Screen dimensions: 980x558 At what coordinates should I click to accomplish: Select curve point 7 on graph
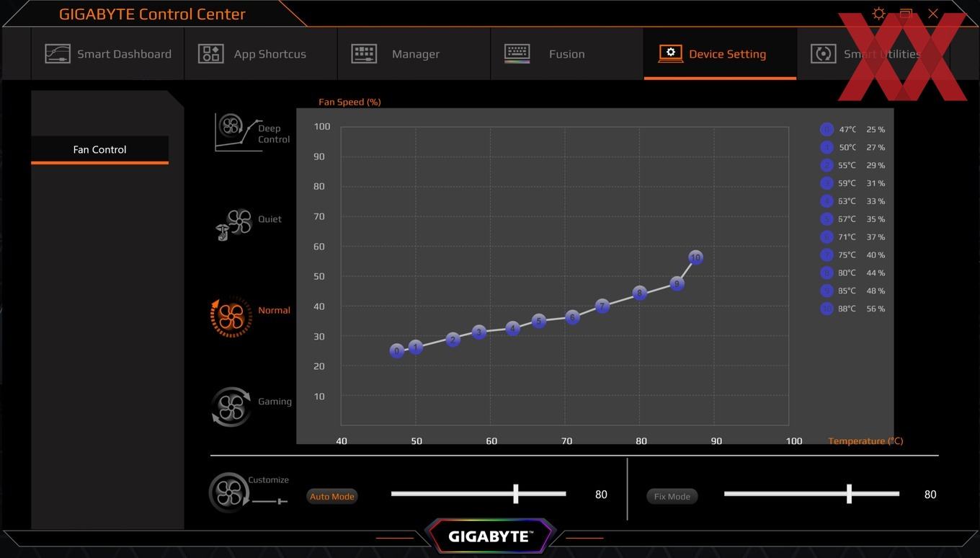click(x=602, y=306)
